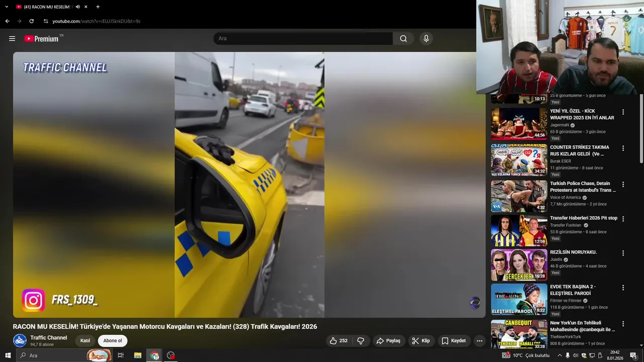Viewport: 644px width, 362px height.
Task: Click the youtube.com address bar URL
Action: (x=96, y=21)
